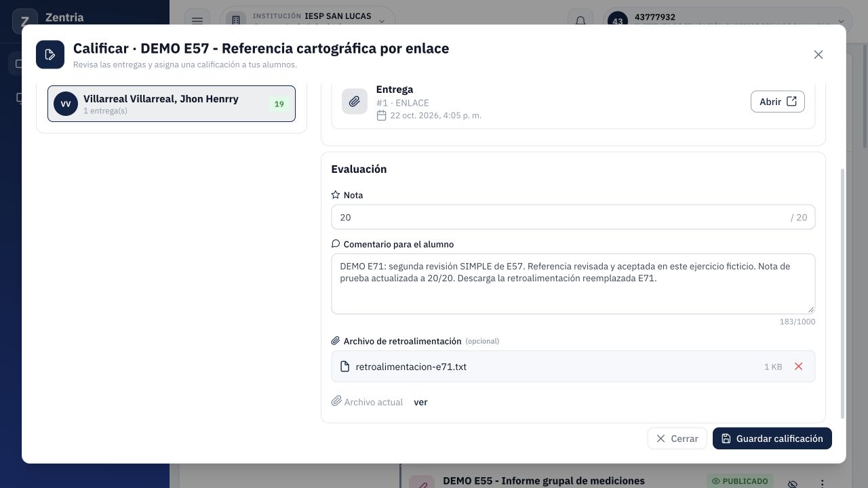Click the Zentria logo in sidebar
This screenshot has height=488, width=868.
click(25, 21)
